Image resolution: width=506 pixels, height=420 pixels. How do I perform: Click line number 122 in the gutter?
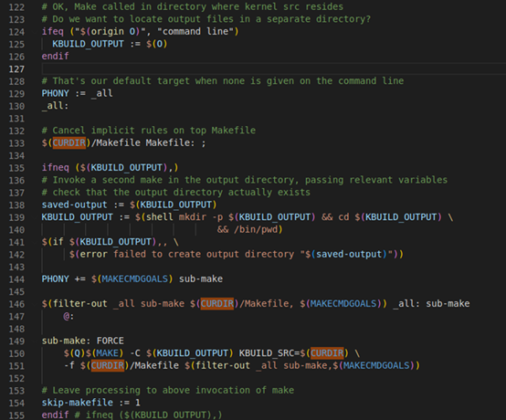click(x=16, y=7)
